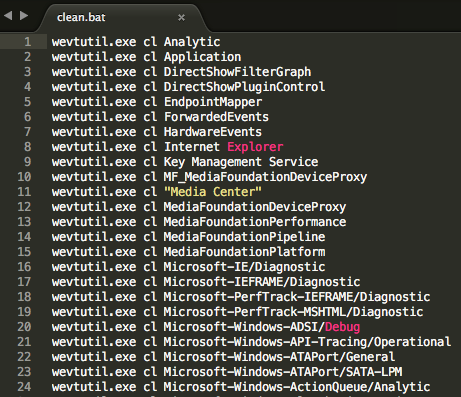Click line number 20 in gutter
This screenshot has width=461, height=397.
pyautogui.click(x=24, y=327)
